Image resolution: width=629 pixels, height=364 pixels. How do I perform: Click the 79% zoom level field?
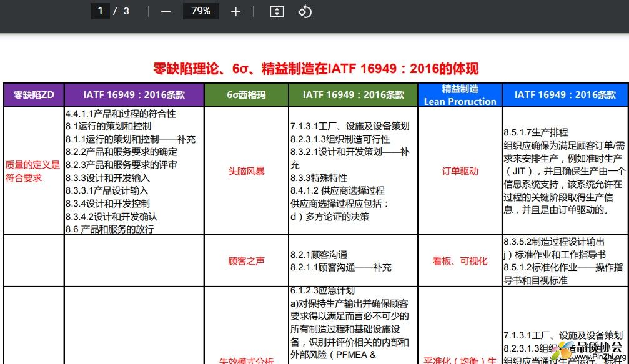click(201, 11)
